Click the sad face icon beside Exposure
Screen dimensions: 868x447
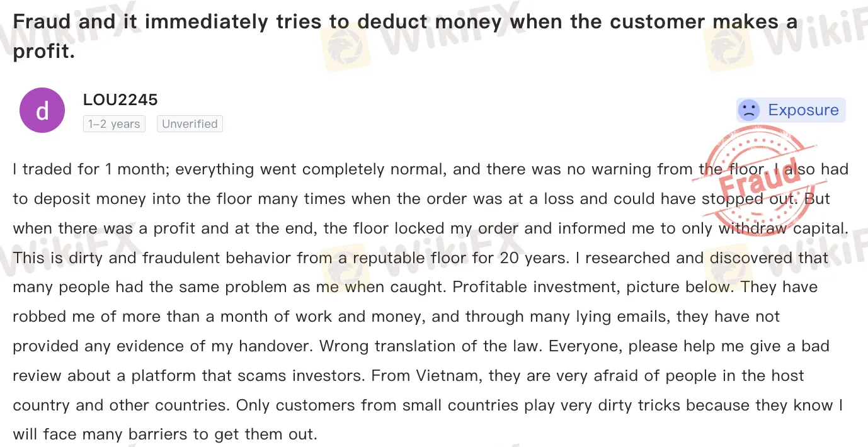click(749, 110)
